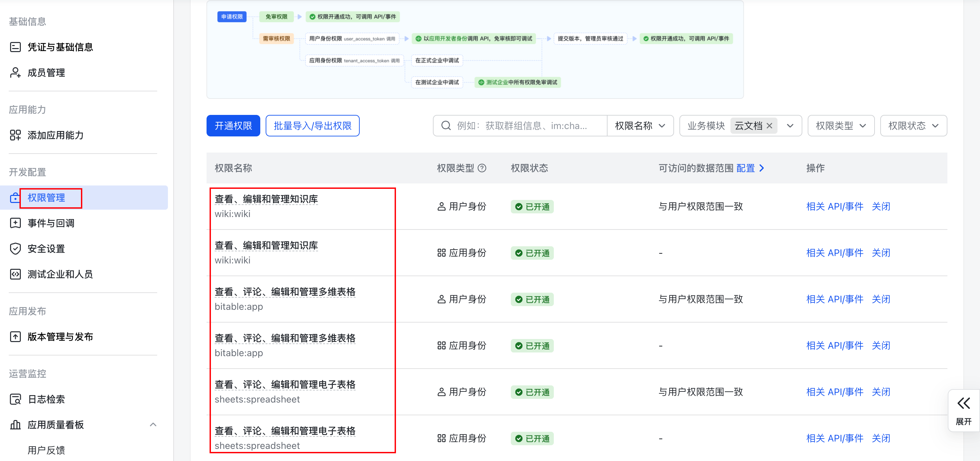980x461 pixels.
Task: Open 配置 link for data scope
Action: pyautogui.click(x=750, y=168)
